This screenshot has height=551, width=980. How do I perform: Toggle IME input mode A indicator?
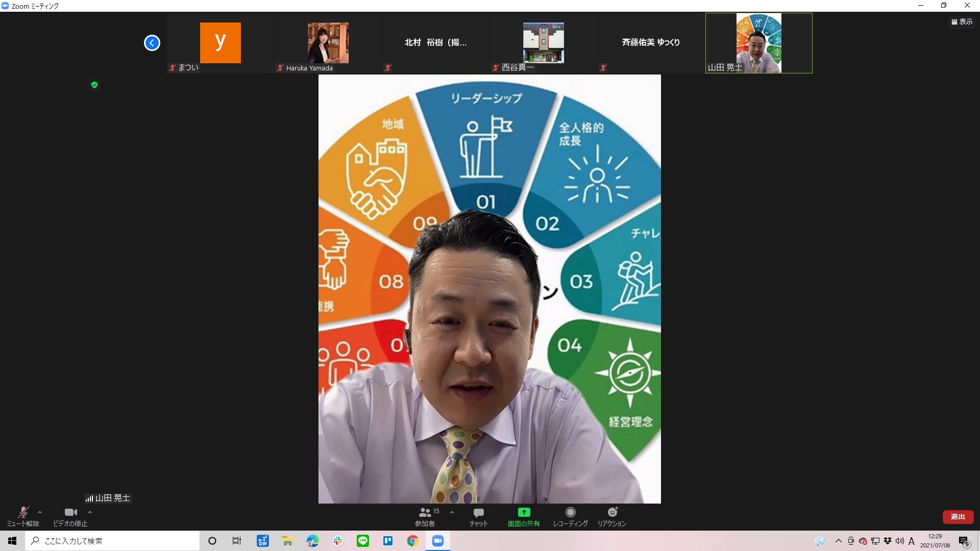912,541
